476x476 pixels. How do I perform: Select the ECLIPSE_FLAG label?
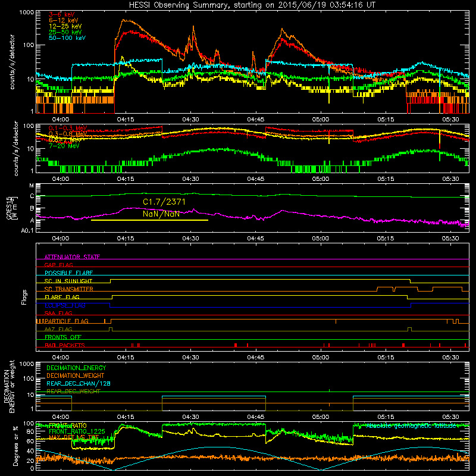[x=65, y=305]
